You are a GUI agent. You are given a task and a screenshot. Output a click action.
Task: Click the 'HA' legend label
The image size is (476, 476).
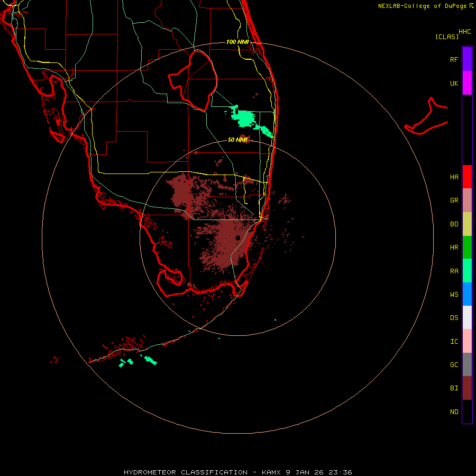(454, 177)
